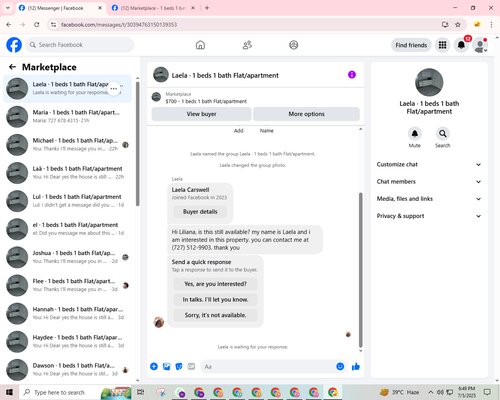The image size is (500, 400).
Task: Expand the Chat members section
Action: click(429, 182)
